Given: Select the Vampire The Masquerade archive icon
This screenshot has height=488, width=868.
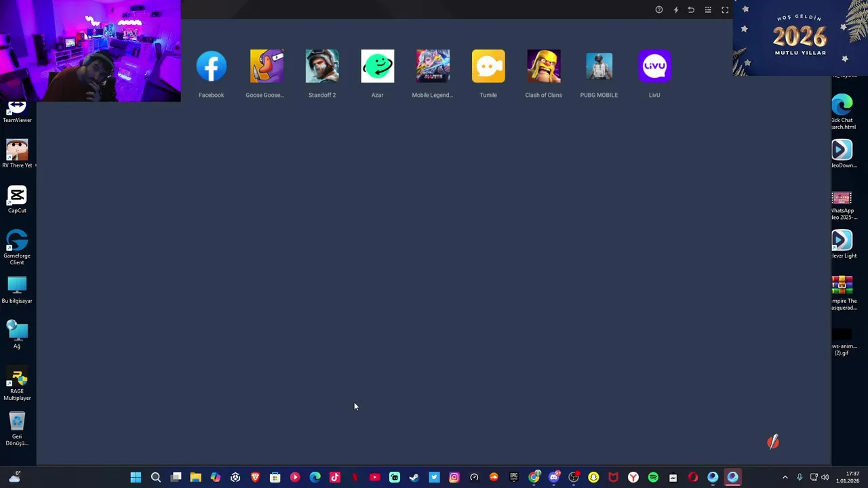Looking at the screenshot, I should (842, 293).
